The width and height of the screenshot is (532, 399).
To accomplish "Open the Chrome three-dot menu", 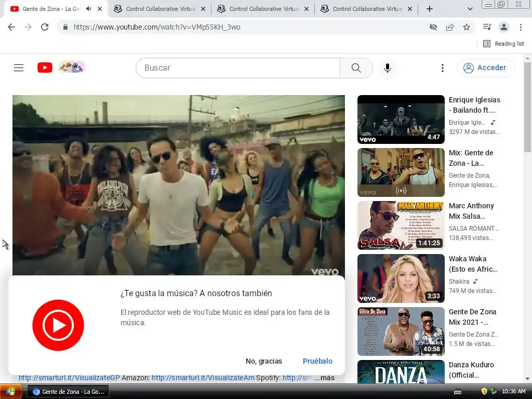I will click(x=521, y=27).
